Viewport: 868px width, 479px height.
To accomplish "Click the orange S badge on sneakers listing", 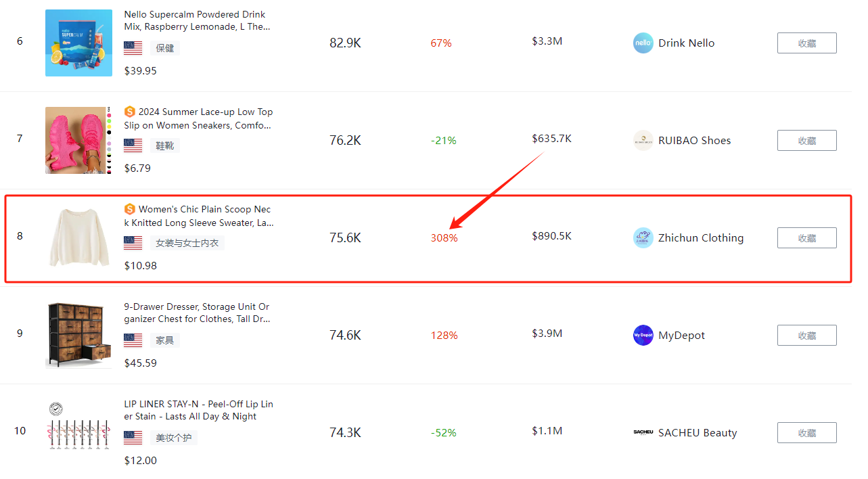I will click(x=130, y=112).
